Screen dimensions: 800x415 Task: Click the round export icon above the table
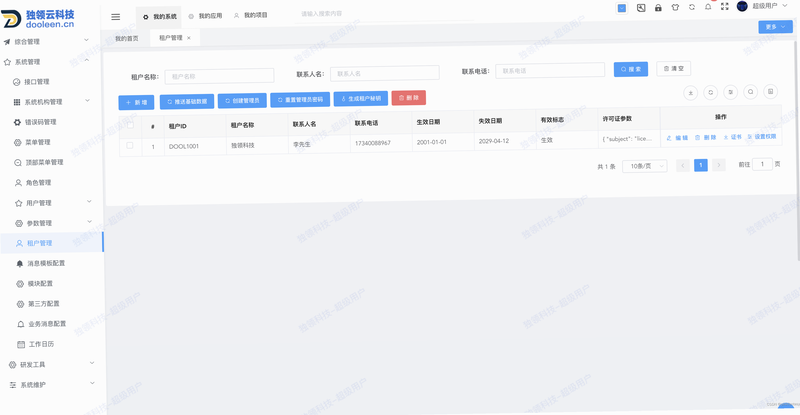(690, 93)
